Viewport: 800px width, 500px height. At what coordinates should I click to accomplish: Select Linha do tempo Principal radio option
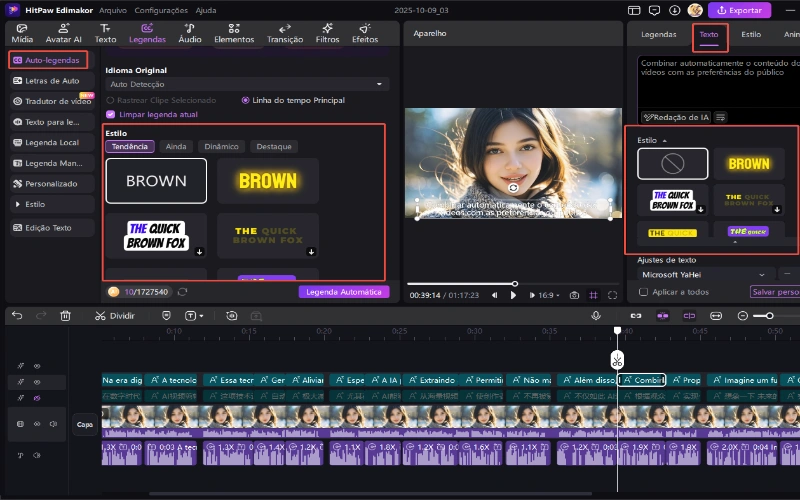pos(245,100)
